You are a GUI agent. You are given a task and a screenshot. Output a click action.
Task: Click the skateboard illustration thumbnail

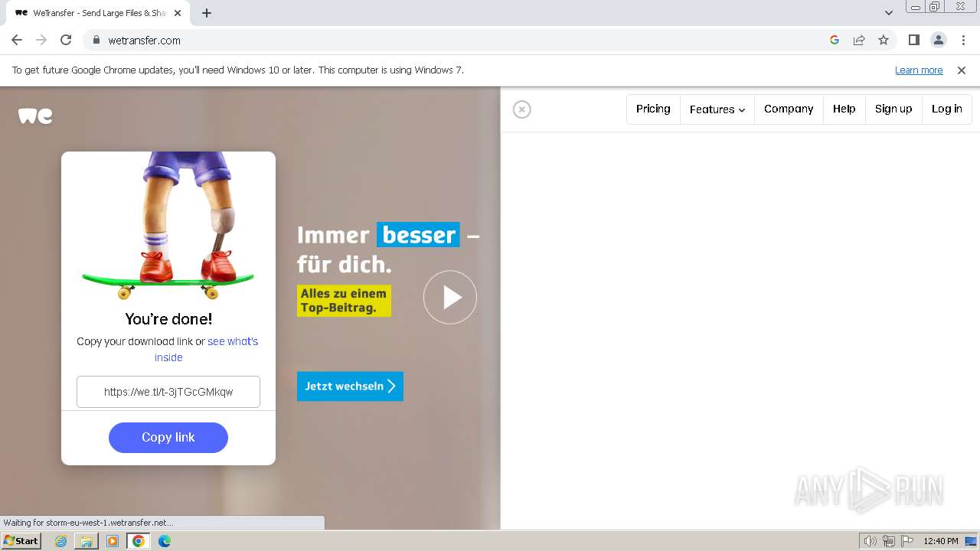pyautogui.click(x=168, y=227)
